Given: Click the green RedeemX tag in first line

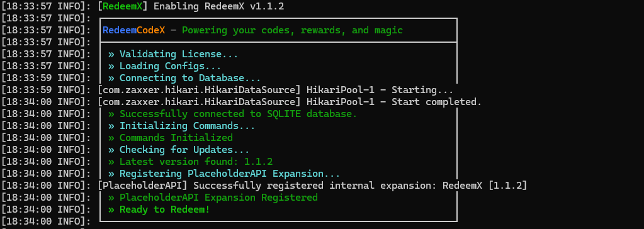Looking at the screenshot, I should pyautogui.click(x=122, y=6).
